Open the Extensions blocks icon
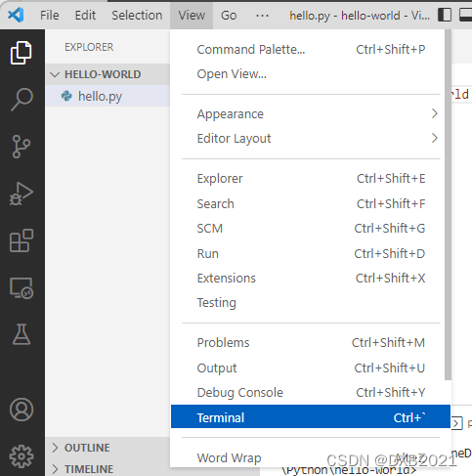This screenshot has width=472, height=476. pyautogui.click(x=21, y=240)
